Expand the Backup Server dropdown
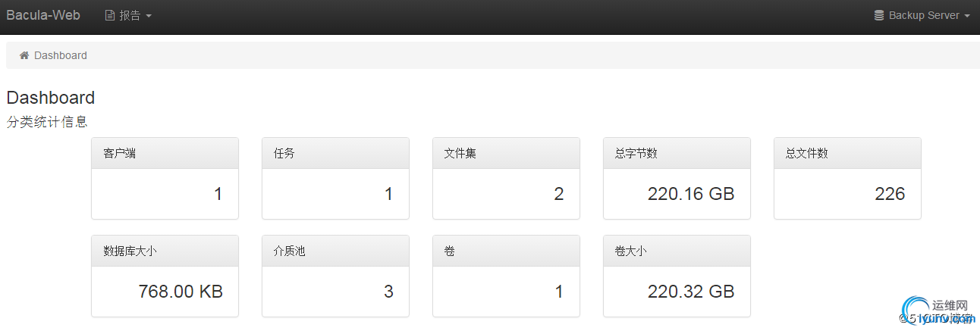Image resolution: width=980 pixels, height=331 pixels. click(x=922, y=16)
